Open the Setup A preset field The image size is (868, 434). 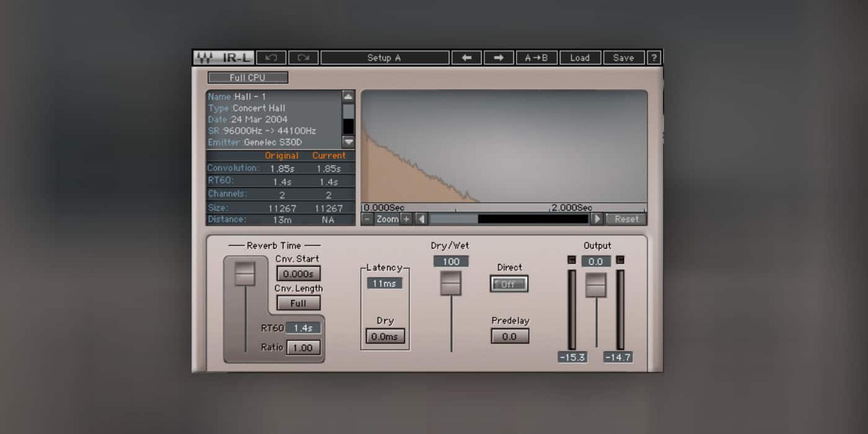pos(384,58)
